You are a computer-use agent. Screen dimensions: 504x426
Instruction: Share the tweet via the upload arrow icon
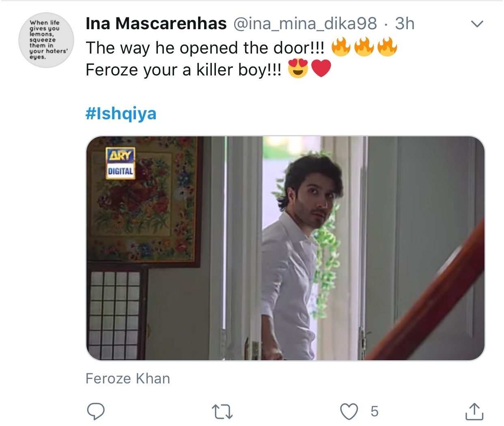tap(474, 411)
